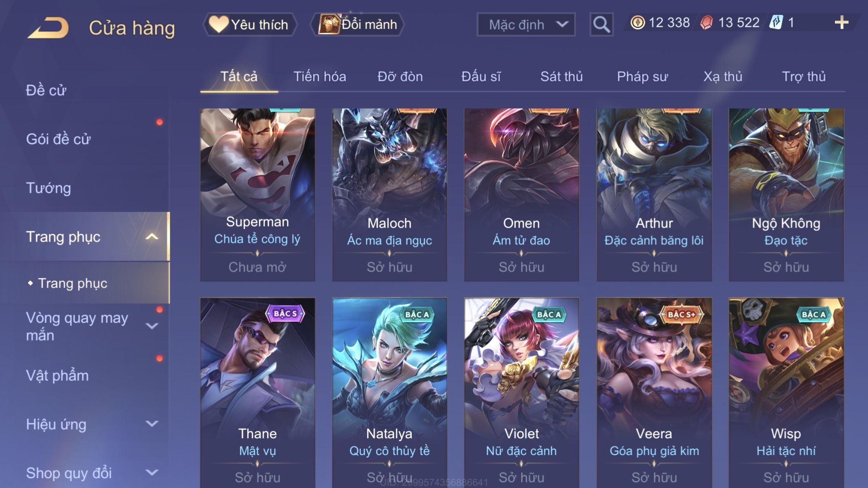Select Veera Góa phụ giả kim skin card

pos(654,393)
